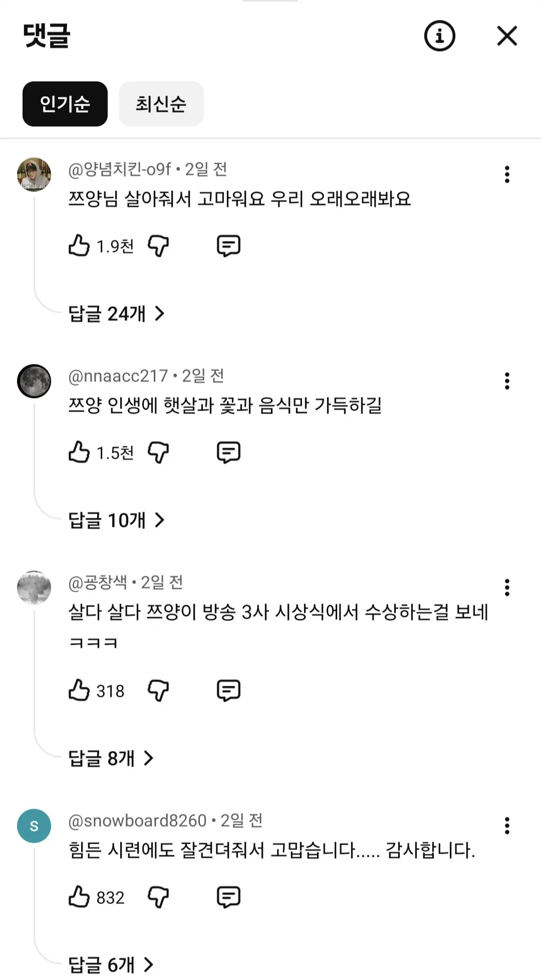Open the comments info icon
Image resolution: width=541 pixels, height=980 pixels.
pos(439,36)
